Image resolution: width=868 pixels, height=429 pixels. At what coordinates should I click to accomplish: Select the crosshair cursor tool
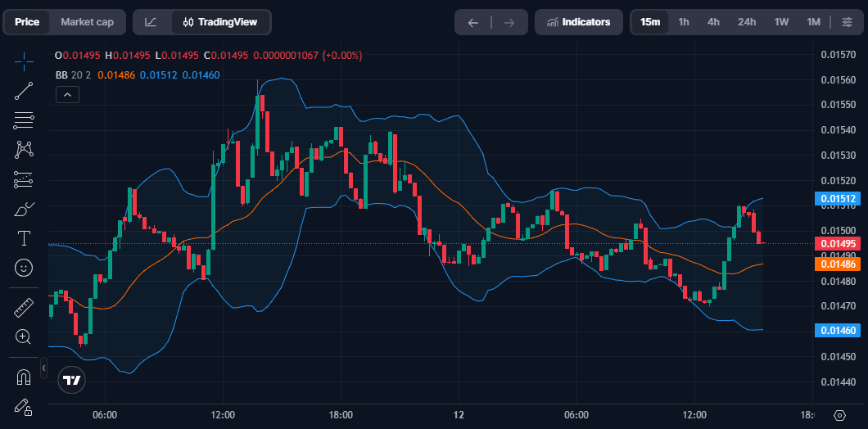pos(24,61)
